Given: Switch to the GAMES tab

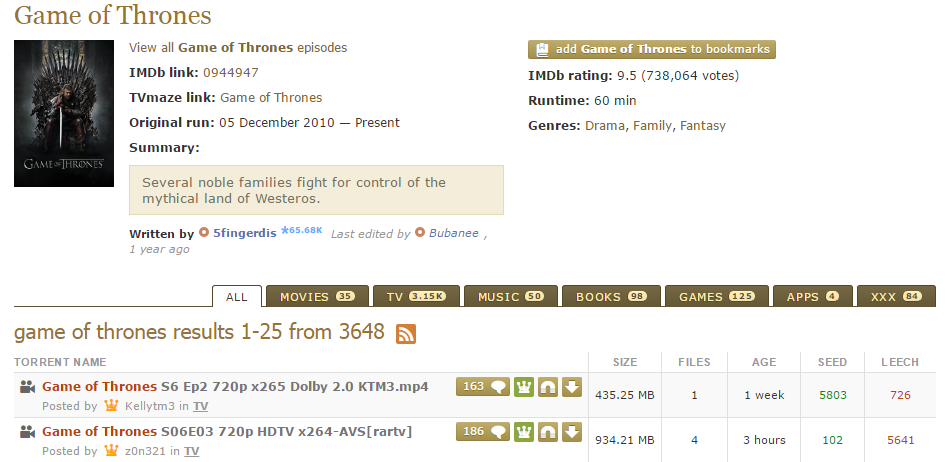Looking at the screenshot, I should [717, 297].
